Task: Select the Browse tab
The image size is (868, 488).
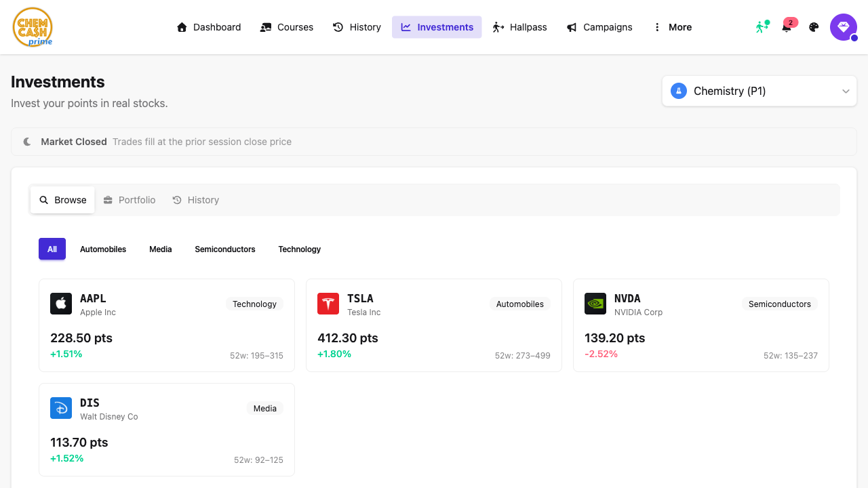Action: tap(62, 200)
